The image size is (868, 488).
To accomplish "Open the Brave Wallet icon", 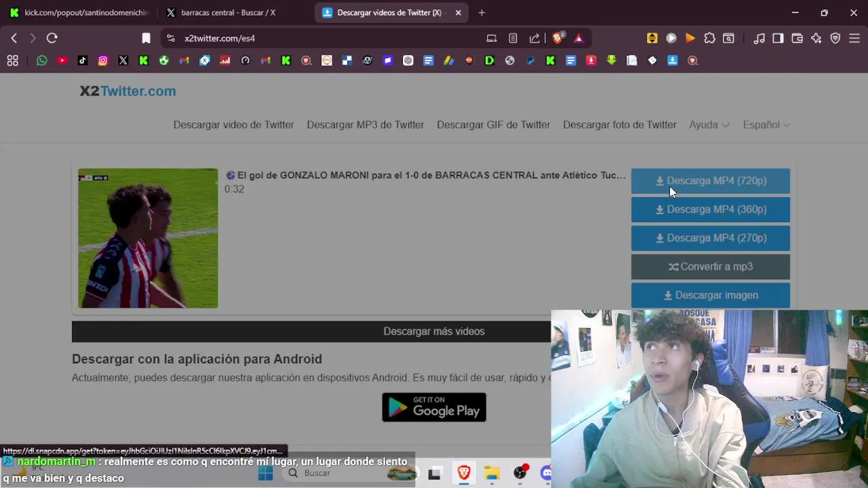I will (x=797, y=38).
